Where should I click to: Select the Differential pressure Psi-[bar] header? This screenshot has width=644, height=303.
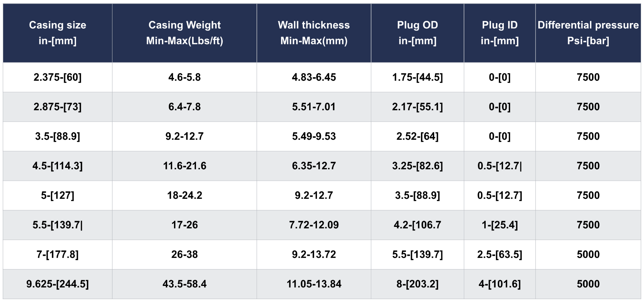pyautogui.click(x=588, y=33)
